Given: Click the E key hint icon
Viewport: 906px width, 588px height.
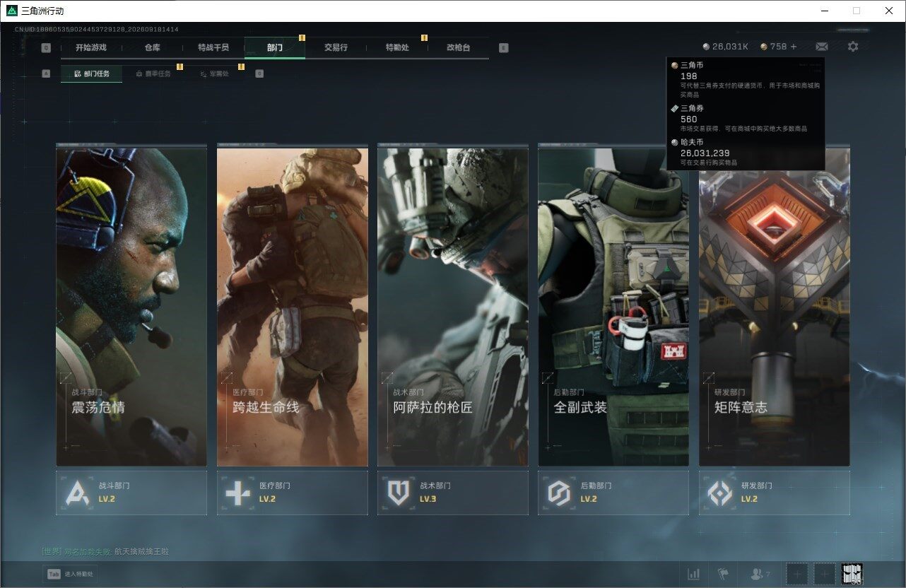Looking at the screenshot, I should (x=503, y=48).
